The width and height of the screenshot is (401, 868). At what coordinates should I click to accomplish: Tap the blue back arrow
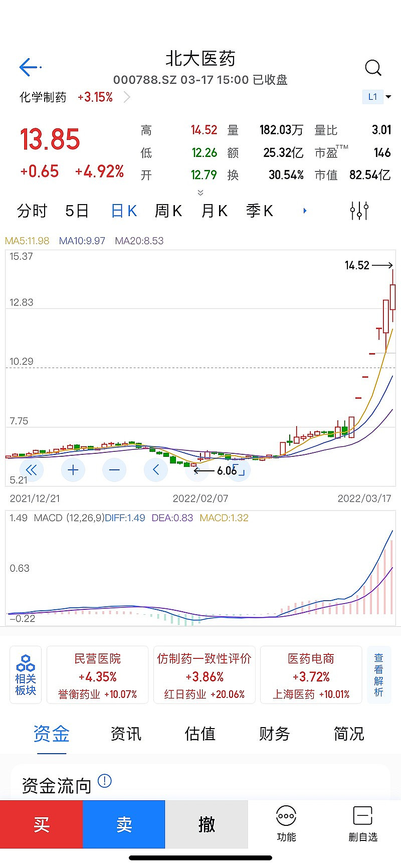point(30,67)
